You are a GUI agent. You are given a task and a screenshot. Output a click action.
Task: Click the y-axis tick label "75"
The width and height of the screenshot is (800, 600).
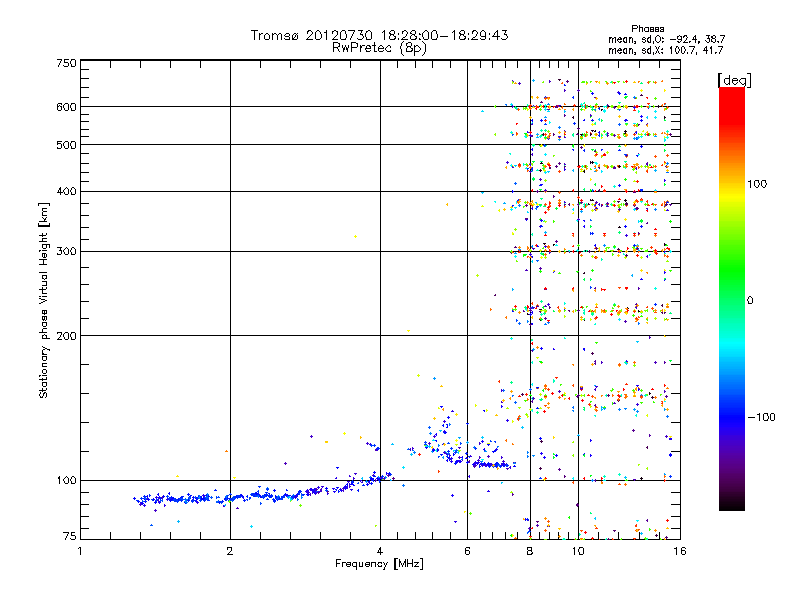[x=70, y=536]
